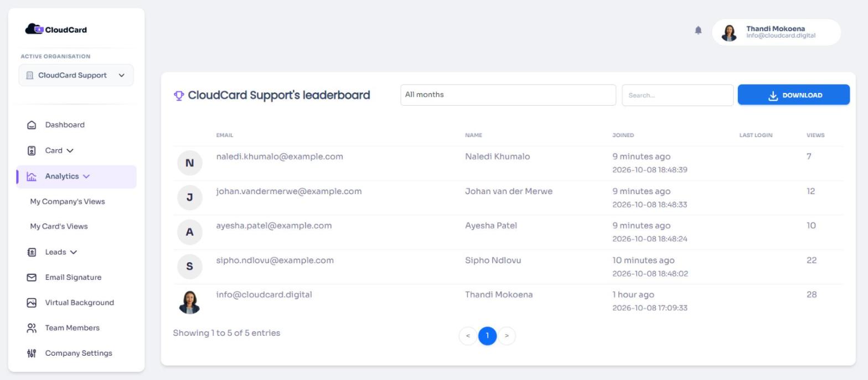Click the Analytics chart icon
Image resolution: width=868 pixels, height=380 pixels.
pos(32,176)
